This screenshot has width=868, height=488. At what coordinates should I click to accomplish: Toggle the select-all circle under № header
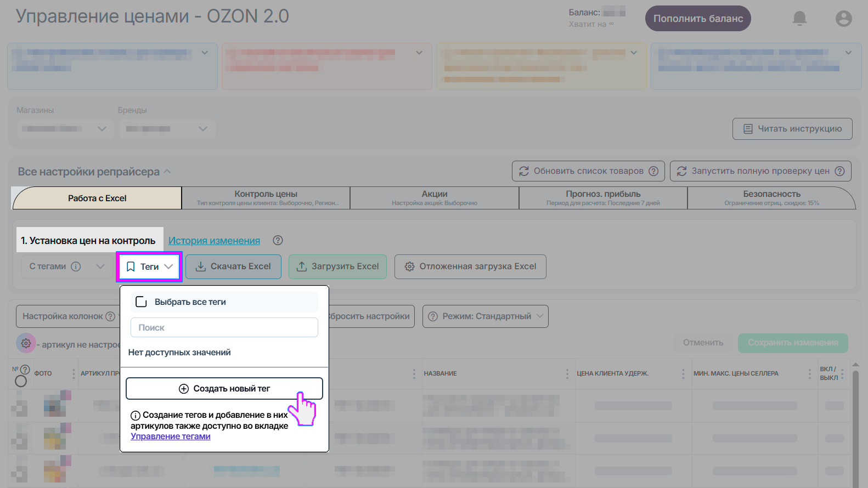[x=21, y=381]
